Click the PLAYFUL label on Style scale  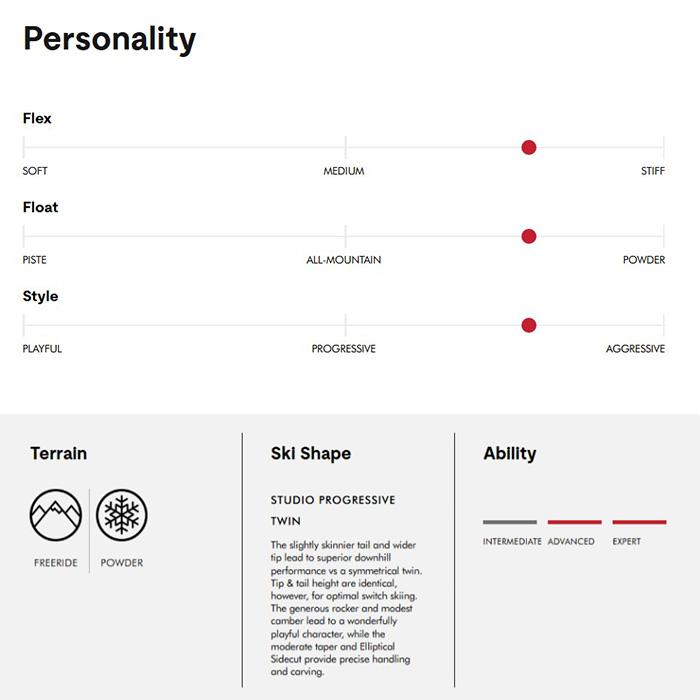[x=42, y=349]
